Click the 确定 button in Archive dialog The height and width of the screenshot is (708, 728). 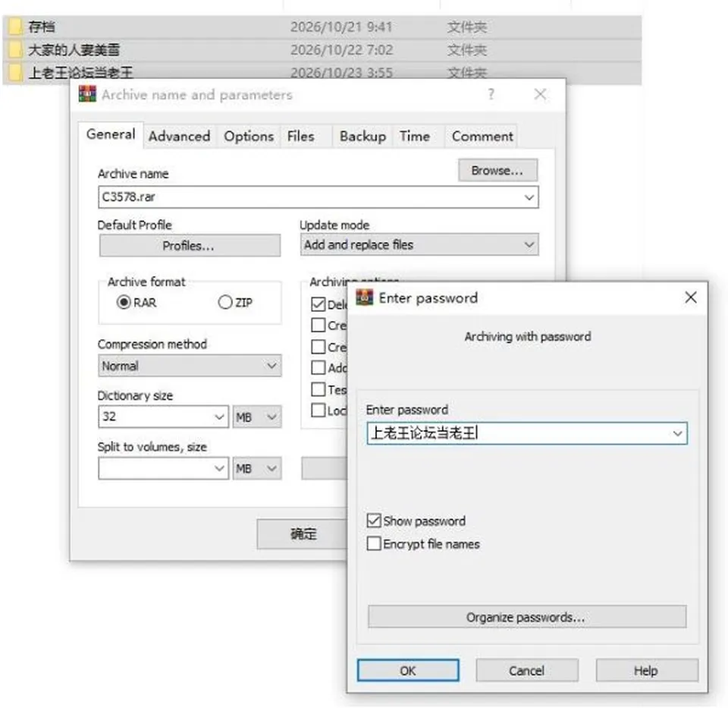pos(303,533)
